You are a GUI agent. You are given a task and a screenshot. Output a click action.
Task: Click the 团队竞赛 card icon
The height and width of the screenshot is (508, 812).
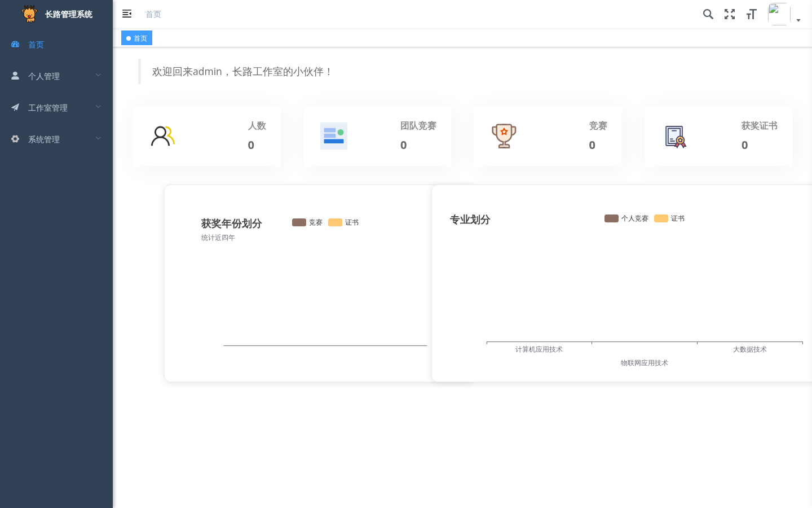coord(334,136)
